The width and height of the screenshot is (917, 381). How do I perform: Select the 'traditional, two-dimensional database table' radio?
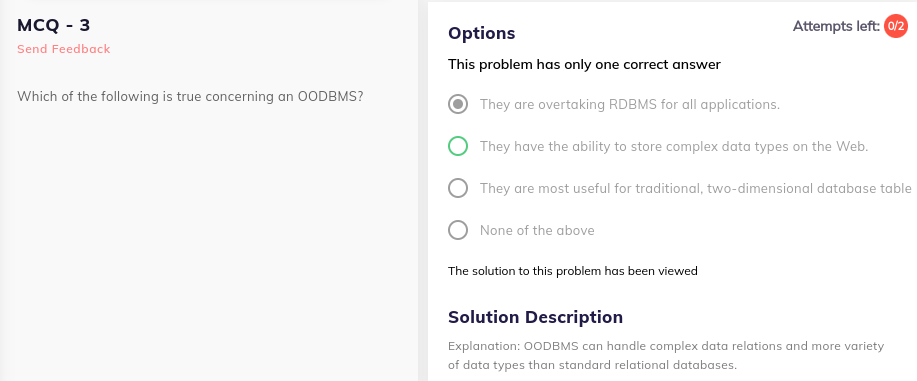[458, 188]
